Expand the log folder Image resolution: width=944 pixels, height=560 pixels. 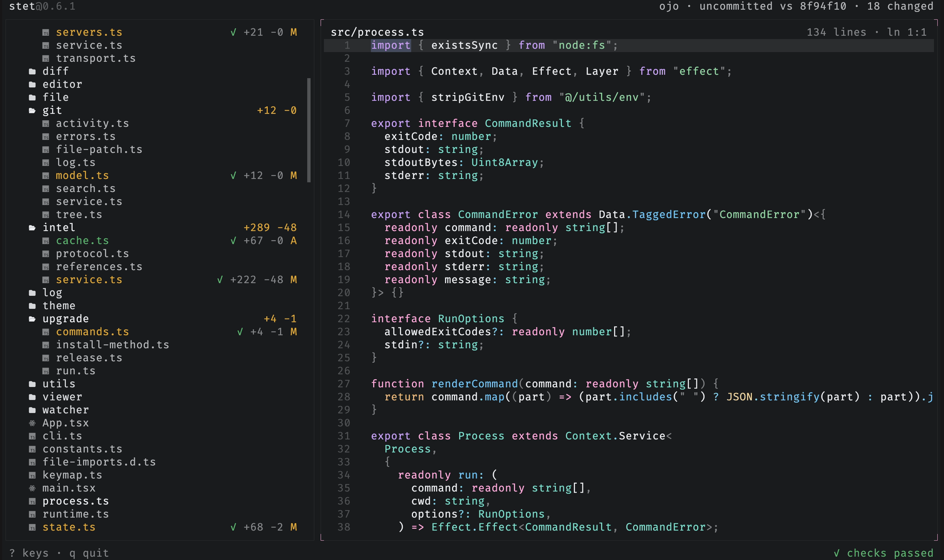click(32, 293)
